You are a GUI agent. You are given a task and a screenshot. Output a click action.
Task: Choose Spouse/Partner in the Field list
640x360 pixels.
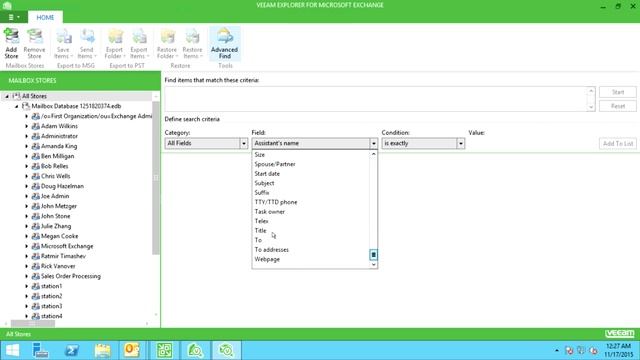pyautogui.click(x=275, y=164)
